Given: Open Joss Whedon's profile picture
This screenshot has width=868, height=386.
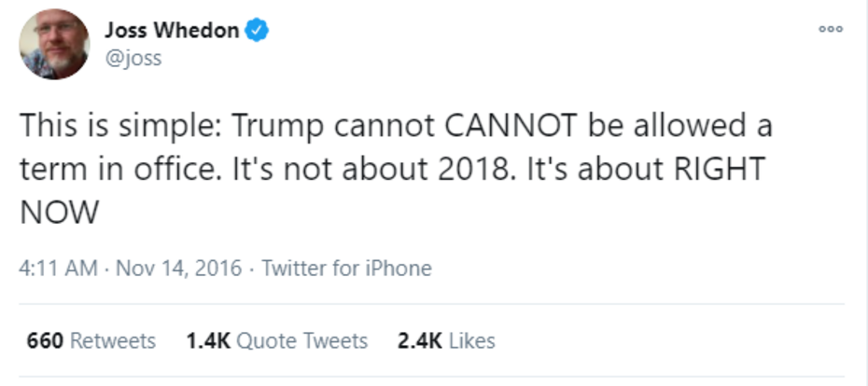Looking at the screenshot, I should pos(54,44).
